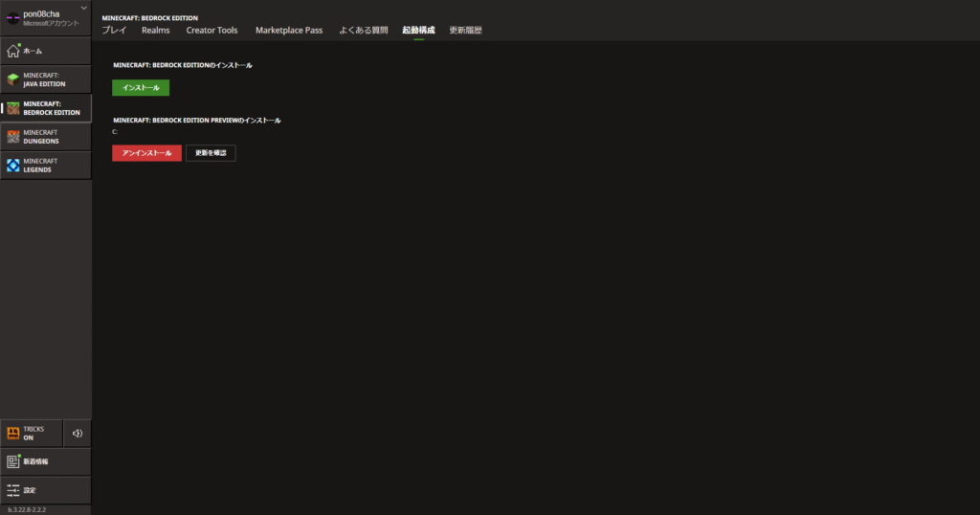
Task: Click the green インストール button
Action: (141, 88)
